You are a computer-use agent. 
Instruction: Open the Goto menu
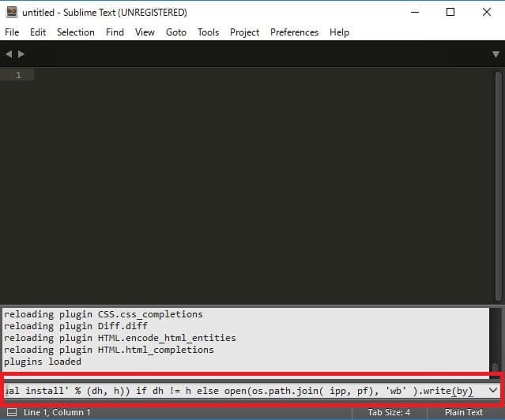coord(176,32)
